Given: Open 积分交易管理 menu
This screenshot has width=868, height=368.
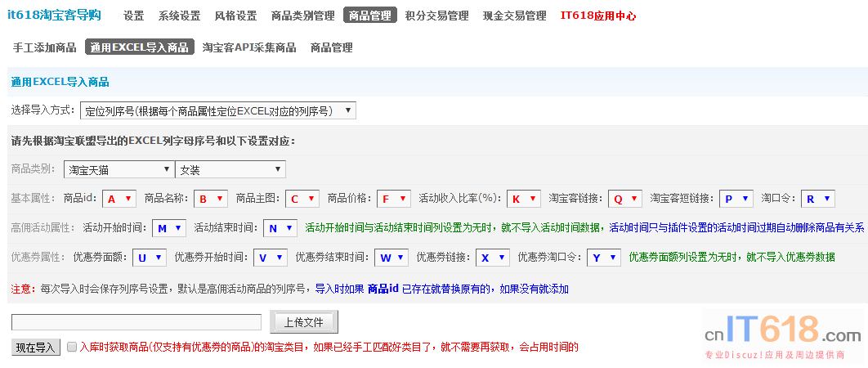Looking at the screenshot, I should 436,16.
